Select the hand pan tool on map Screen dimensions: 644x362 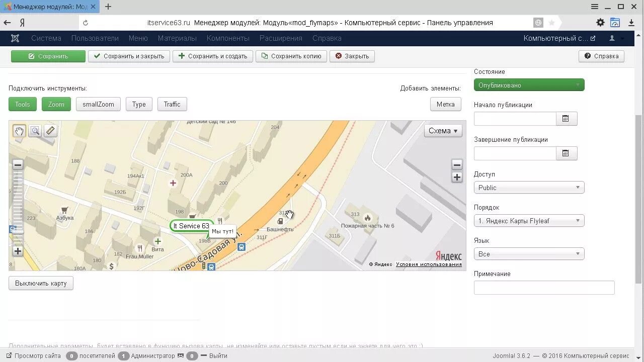19,131
